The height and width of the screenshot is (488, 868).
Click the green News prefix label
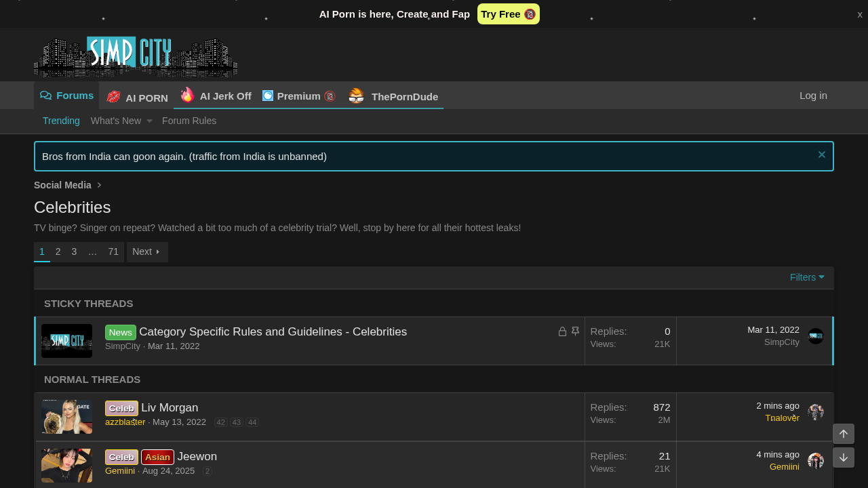pos(121,332)
